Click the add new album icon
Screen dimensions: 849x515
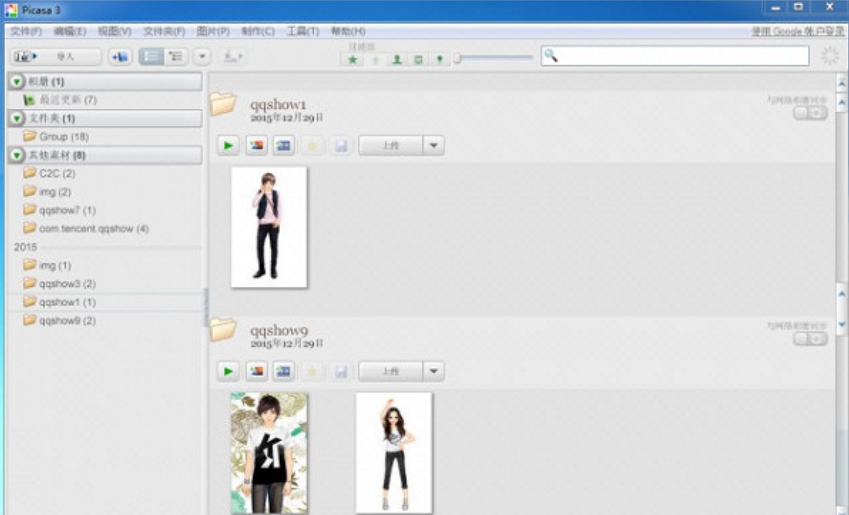(x=120, y=57)
